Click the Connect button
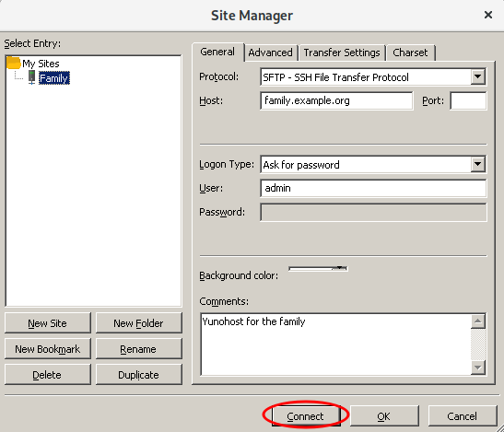The height and width of the screenshot is (432, 504). (x=306, y=416)
